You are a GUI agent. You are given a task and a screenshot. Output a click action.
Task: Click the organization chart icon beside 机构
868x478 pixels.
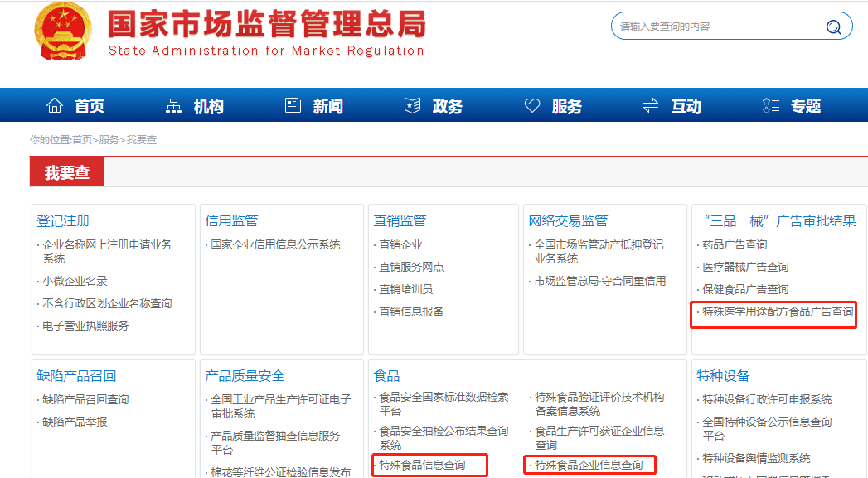[174, 105]
